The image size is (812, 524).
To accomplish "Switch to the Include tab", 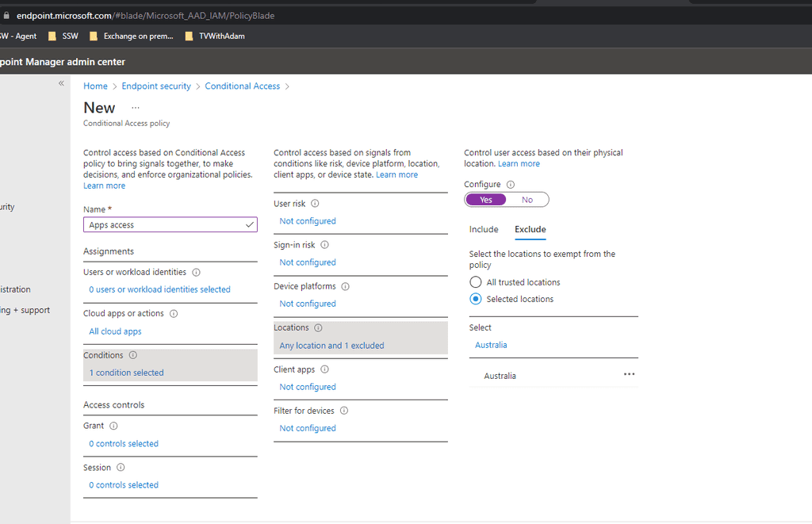I will click(483, 229).
